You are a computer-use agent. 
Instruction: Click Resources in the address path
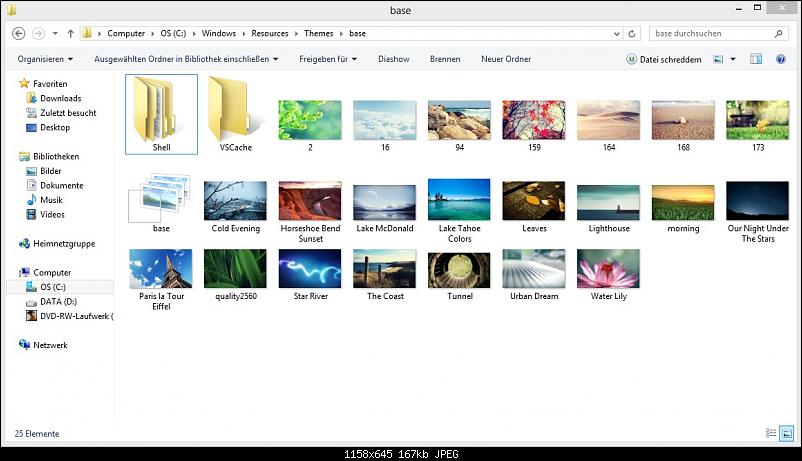270,33
